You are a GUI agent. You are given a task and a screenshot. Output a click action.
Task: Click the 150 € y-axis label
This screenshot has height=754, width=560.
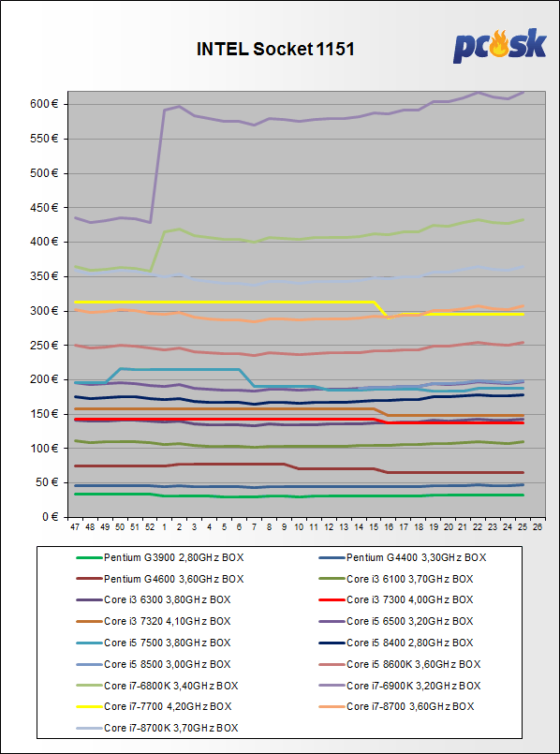[x=44, y=414]
